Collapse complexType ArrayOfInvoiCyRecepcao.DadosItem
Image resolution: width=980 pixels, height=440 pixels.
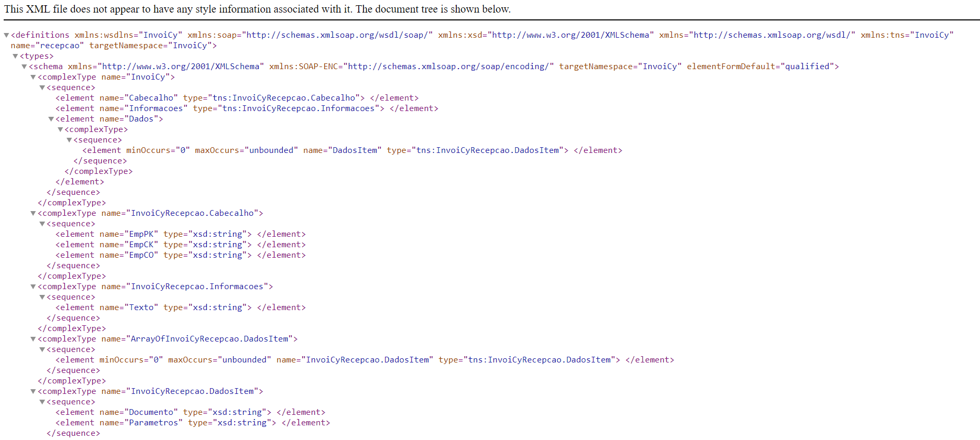pos(33,339)
